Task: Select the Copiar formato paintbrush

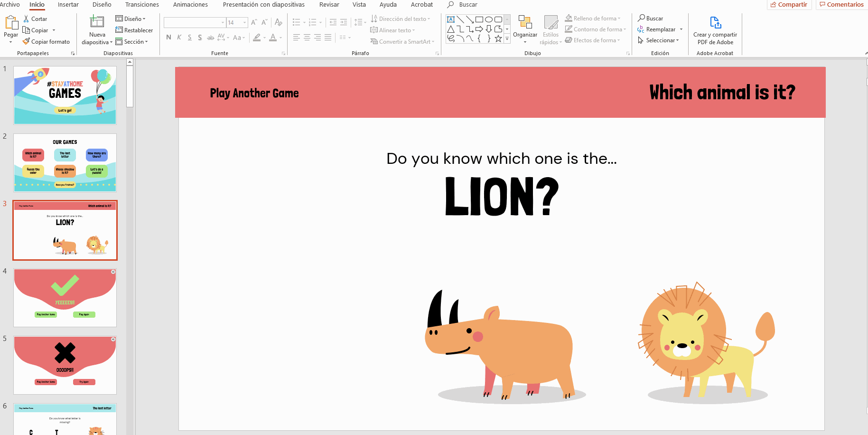Action: 27,42
